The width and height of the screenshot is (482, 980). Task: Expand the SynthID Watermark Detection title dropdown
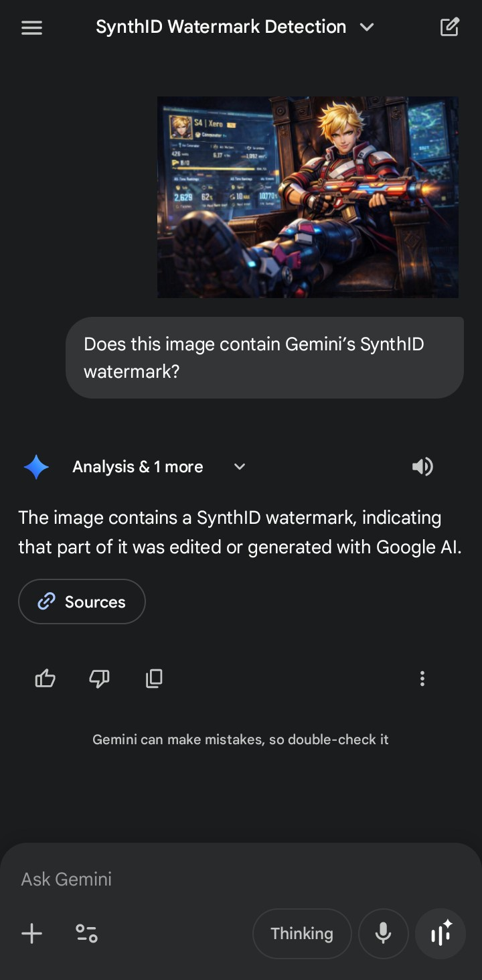pos(367,27)
